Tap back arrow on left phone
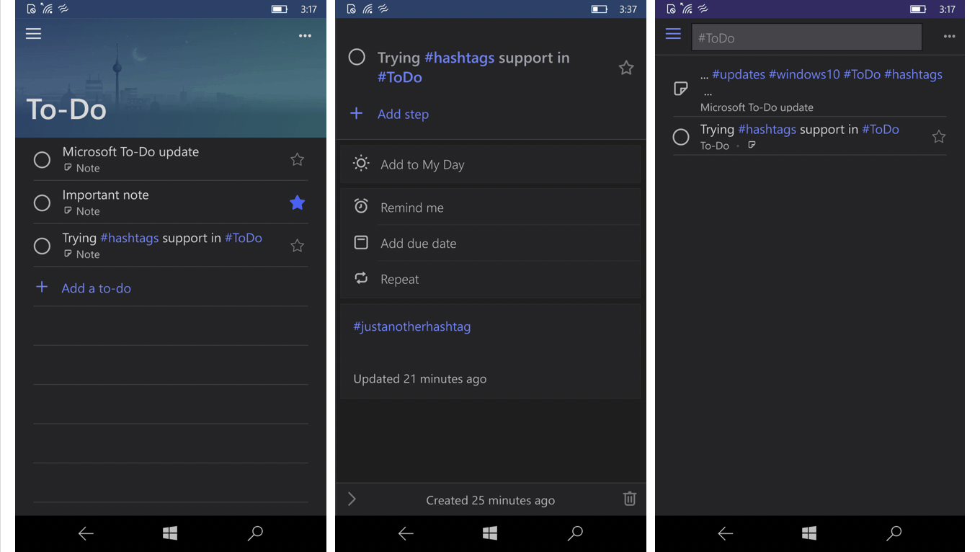980x552 pixels. pyautogui.click(x=86, y=533)
